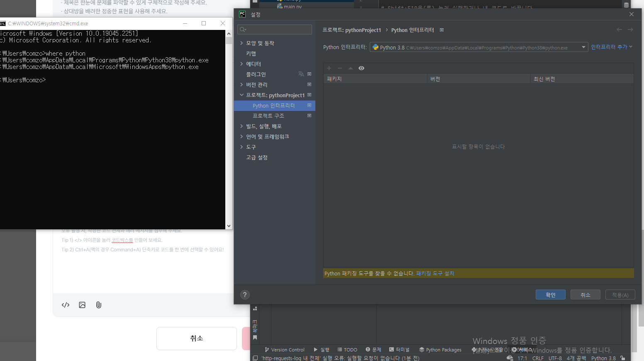Viewport: 644px width, 361px height.
Task: Go back with the settings back arrow
Action: [619, 29]
